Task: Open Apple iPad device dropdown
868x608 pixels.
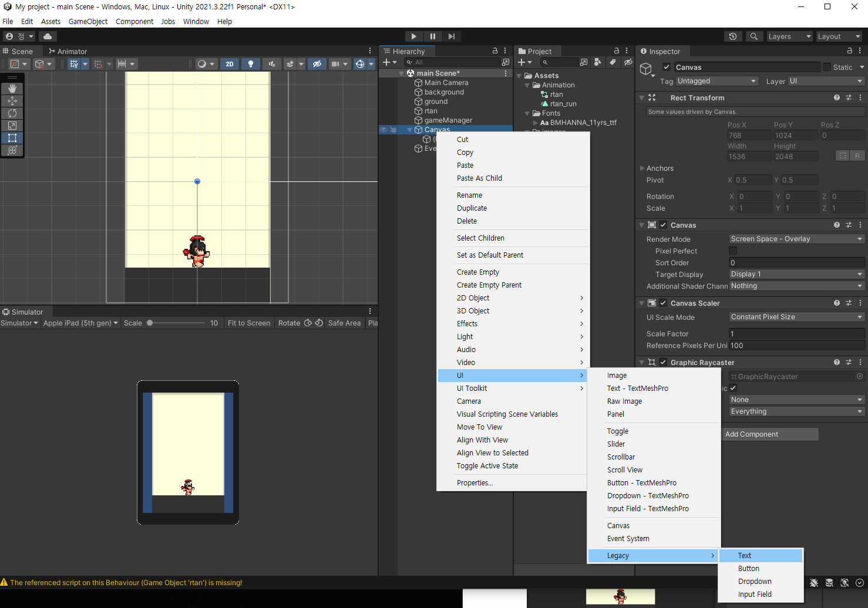Action: (x=80, y=323)
